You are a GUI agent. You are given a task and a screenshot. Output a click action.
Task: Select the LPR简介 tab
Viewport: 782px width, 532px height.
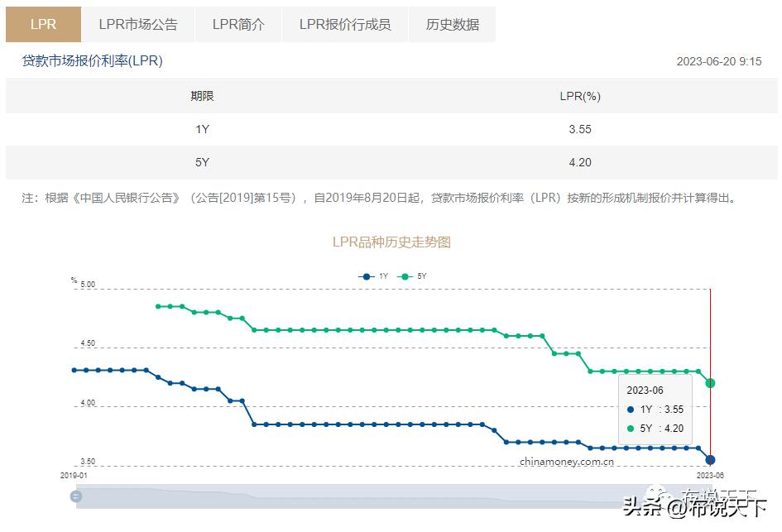click(x=238, y=24)
